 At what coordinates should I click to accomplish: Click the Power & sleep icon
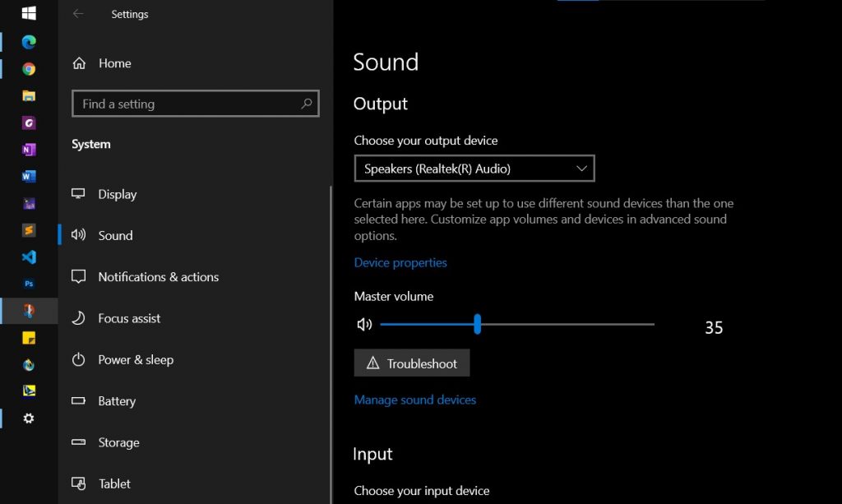78,359
